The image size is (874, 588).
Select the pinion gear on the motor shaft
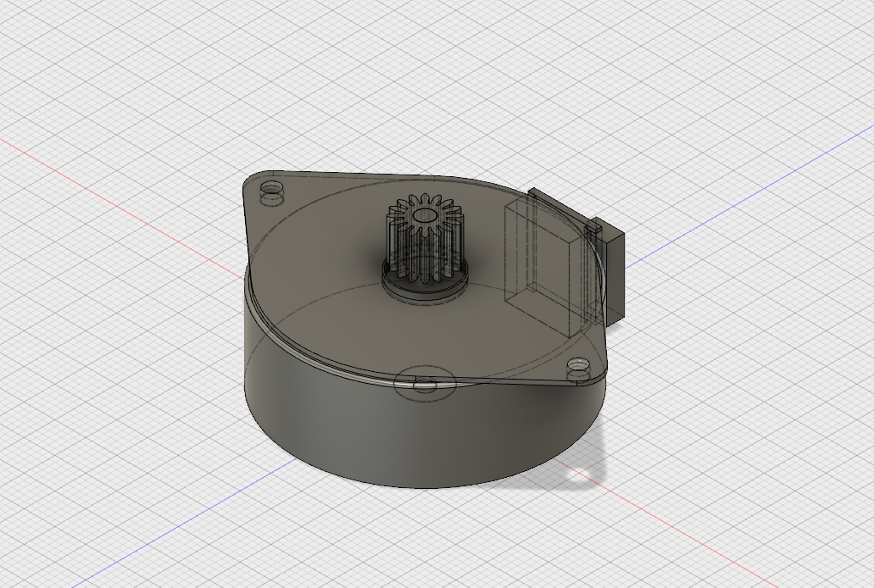(425, 239)
